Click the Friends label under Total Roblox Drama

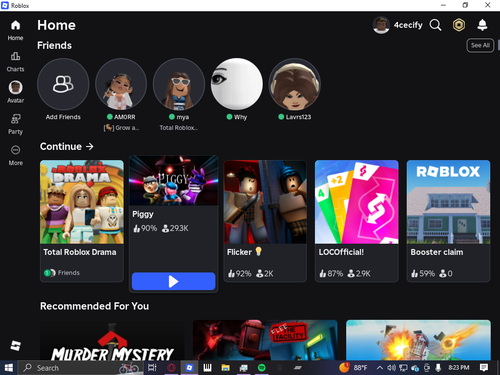coord(69,273)
